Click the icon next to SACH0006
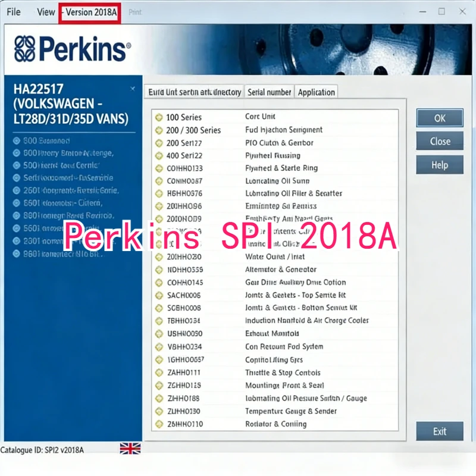Viewport: 476px width, 476px height. [159, 295]
